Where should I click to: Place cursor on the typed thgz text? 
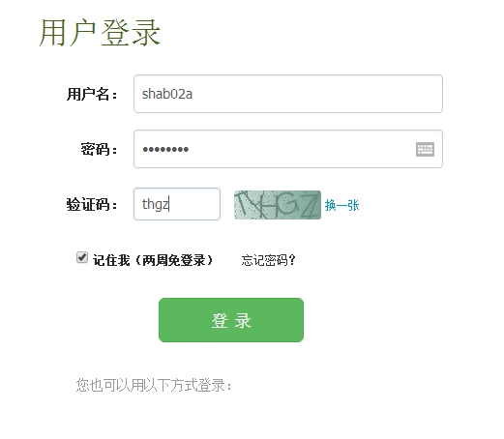(156, 204)
